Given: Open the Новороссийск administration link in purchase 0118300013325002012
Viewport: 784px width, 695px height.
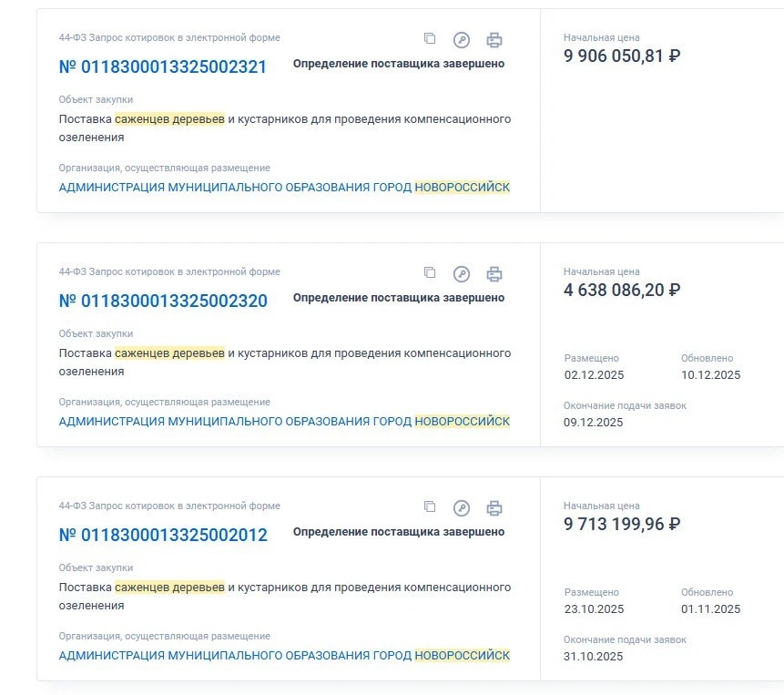Looking at the screenshot, I should tap(284, 656).
